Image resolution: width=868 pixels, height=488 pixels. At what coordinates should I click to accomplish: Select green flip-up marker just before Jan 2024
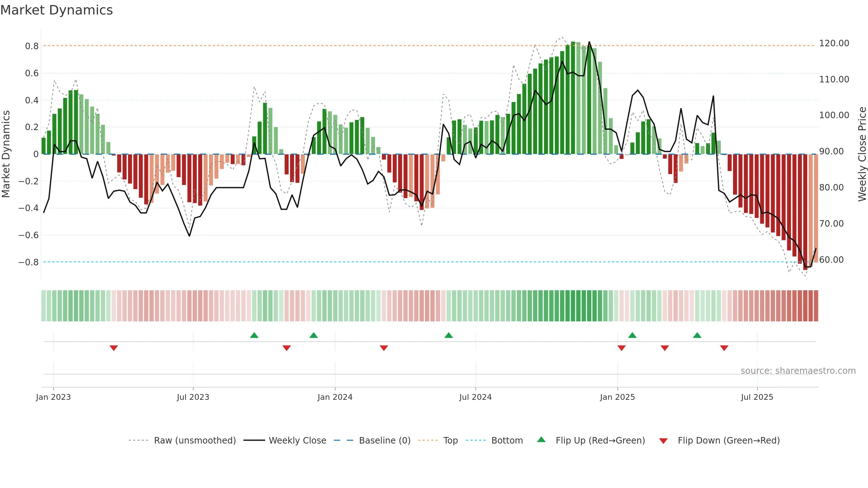point(314,335)
